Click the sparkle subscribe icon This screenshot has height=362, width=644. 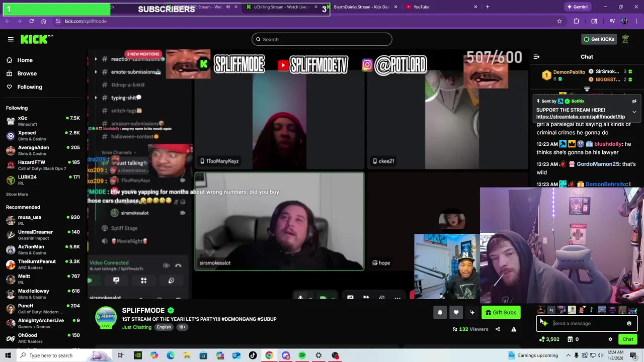point(472,313)
